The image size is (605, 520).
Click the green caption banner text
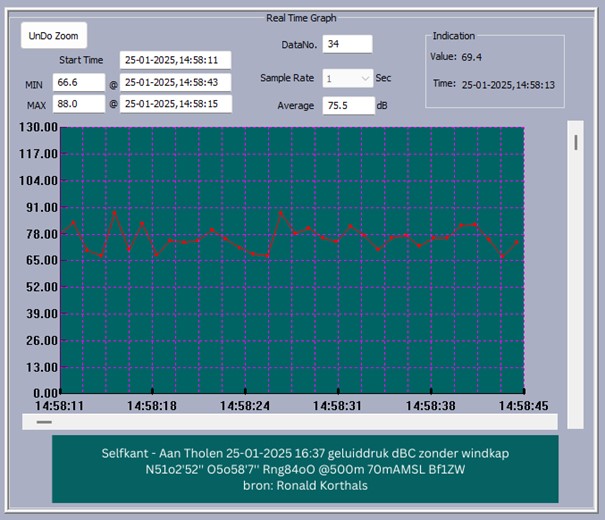click(304, 468)
